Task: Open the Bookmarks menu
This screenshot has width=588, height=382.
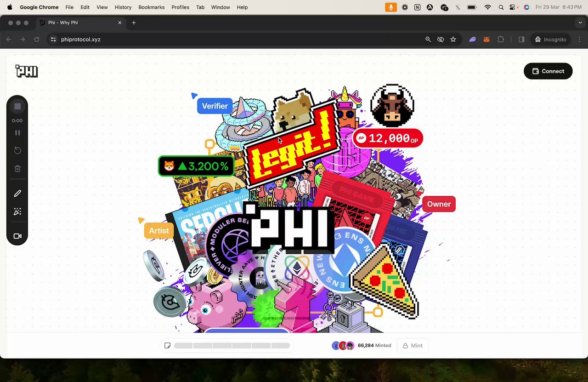Action: 152,7
